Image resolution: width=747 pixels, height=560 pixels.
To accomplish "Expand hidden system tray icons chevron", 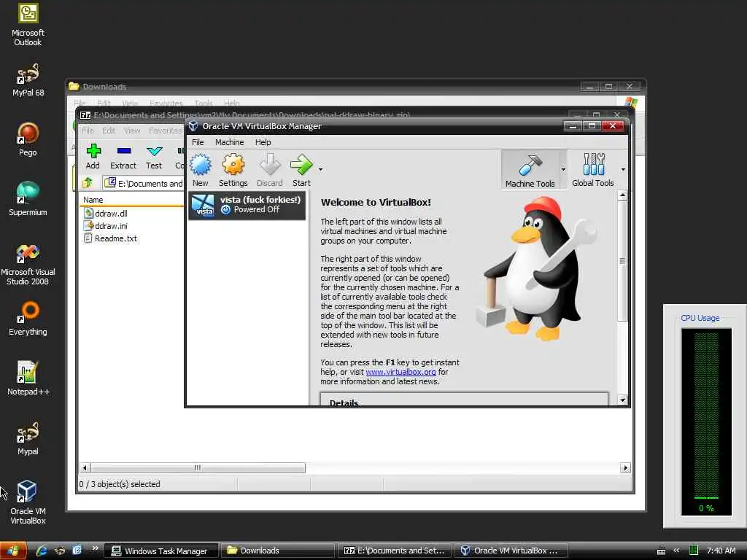I will pyautogui.click(x=676, y=551).
